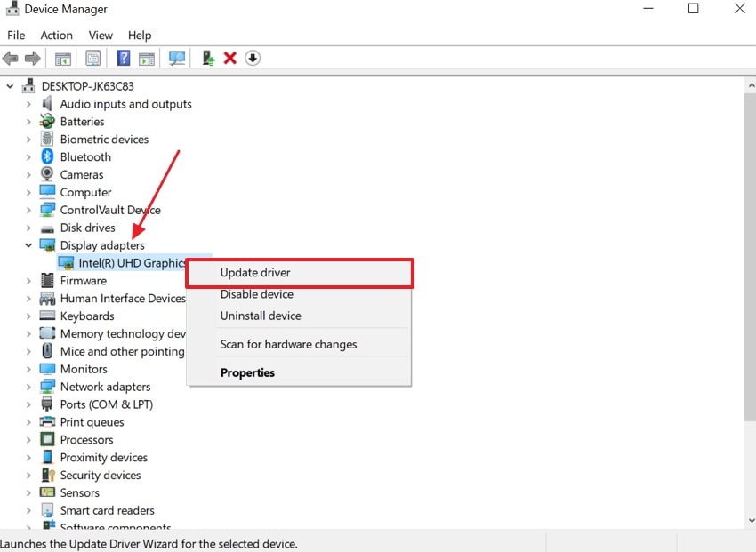
Task: Click the Properties toolbar icon
Action: pyautogui.click(x=92, y=58)
